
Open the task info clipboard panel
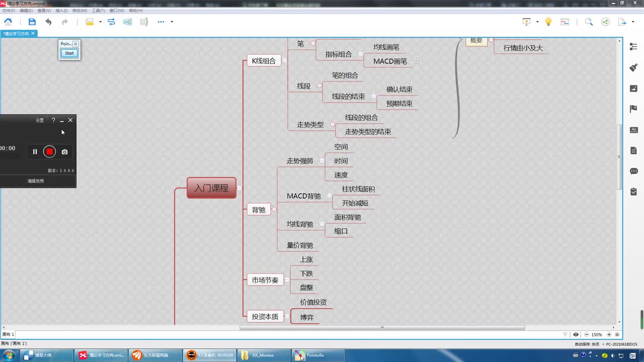tap(633, 192)
